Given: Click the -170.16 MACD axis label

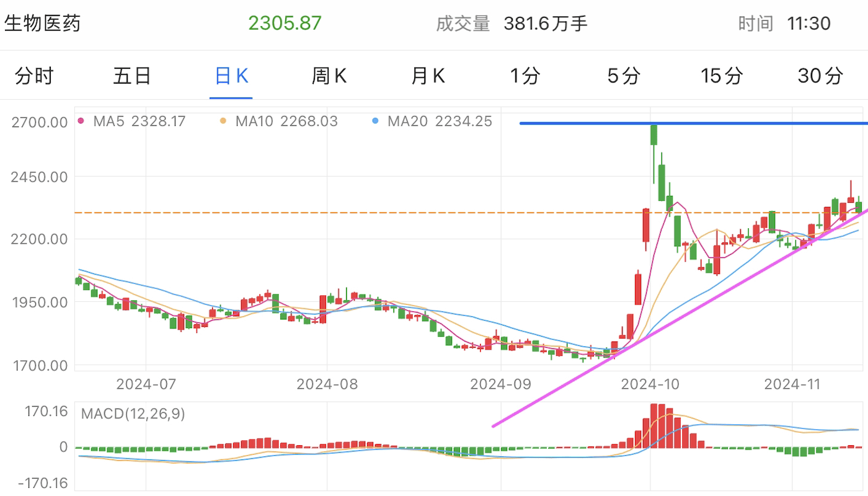Looking at the screenshot, I should 43,483.
